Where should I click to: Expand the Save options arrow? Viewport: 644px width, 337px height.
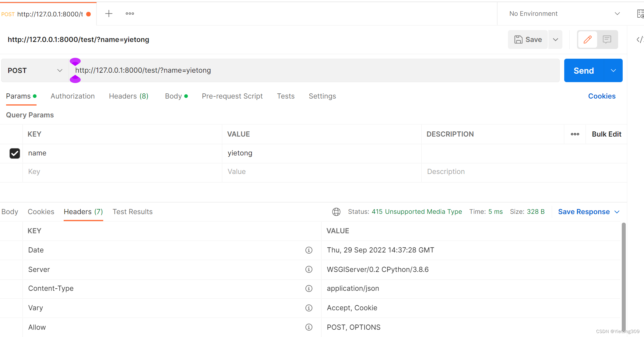coord(555,40)
